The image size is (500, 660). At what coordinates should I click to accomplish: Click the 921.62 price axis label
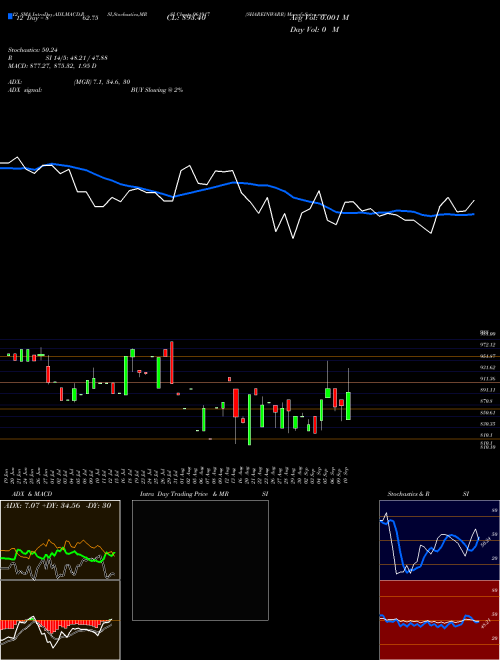pos(488,367)
